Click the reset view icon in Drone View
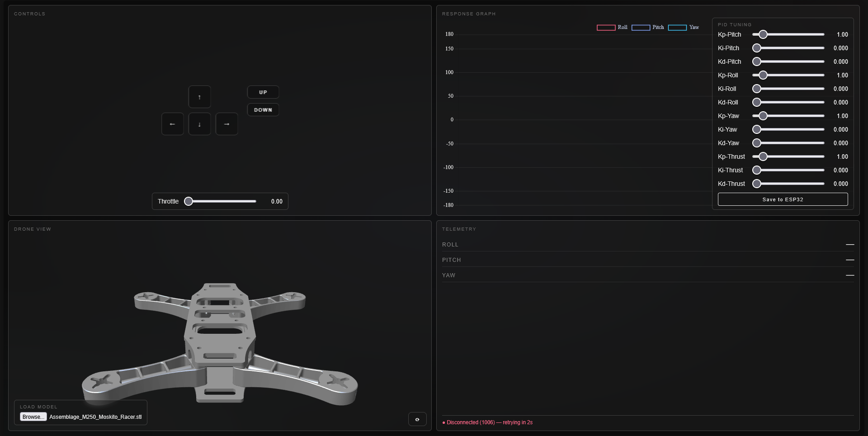The image size is (868, 436). [x=417, y=419]
